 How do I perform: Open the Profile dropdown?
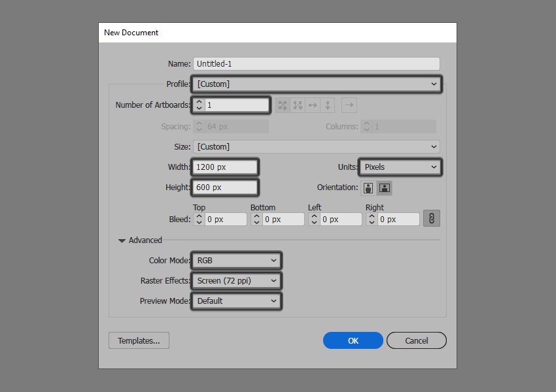click(x=317, y=84)
